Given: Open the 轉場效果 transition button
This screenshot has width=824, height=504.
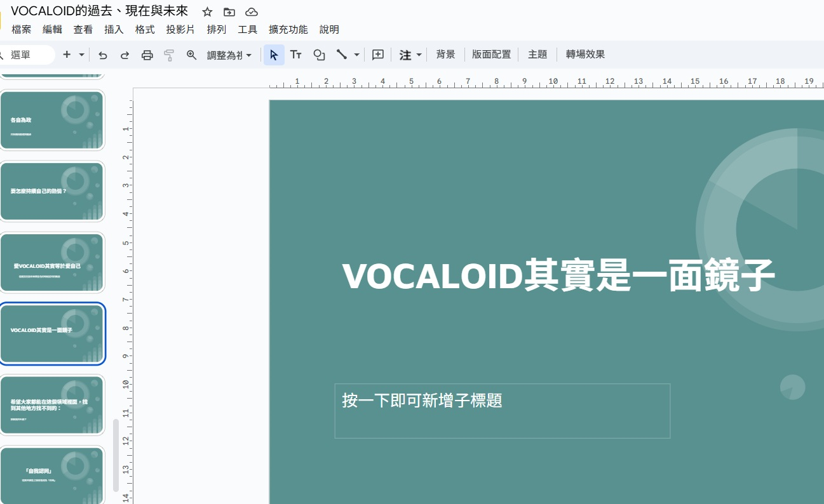Looking at the screenshot, I should (585, 55).
